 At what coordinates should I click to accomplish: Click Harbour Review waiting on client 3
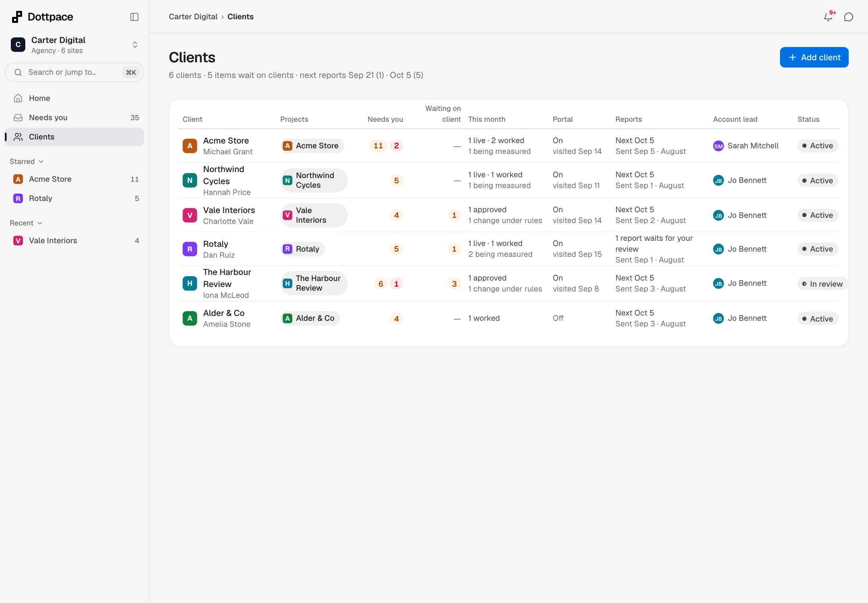[454, 284]
